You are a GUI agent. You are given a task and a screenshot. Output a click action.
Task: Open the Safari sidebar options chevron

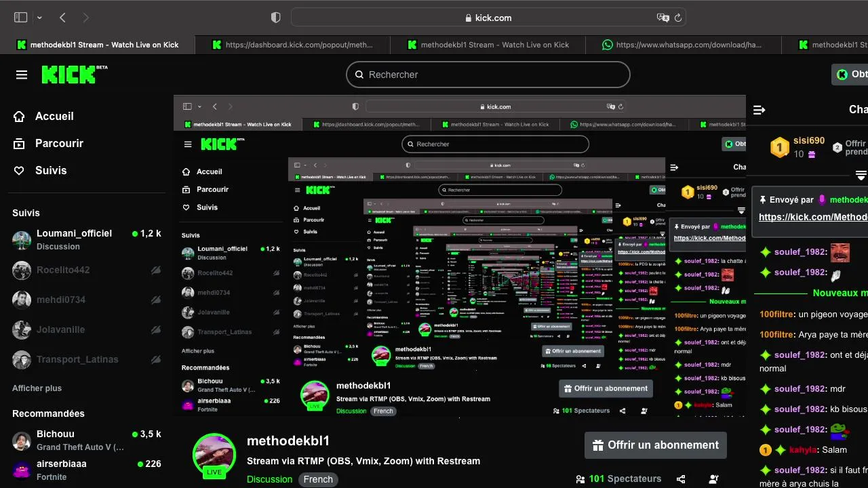[x=39, y=18]
